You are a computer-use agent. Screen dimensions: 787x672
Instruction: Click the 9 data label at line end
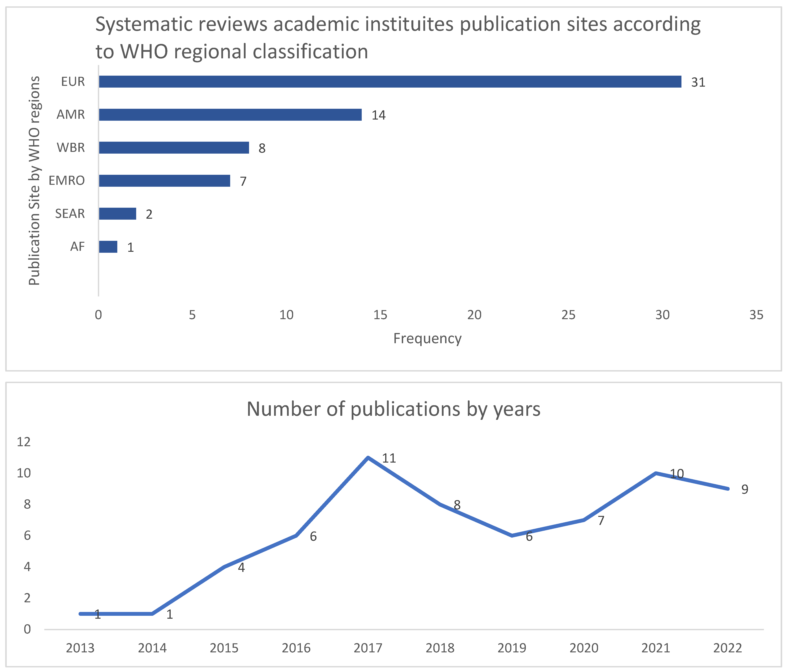point(744,489)
